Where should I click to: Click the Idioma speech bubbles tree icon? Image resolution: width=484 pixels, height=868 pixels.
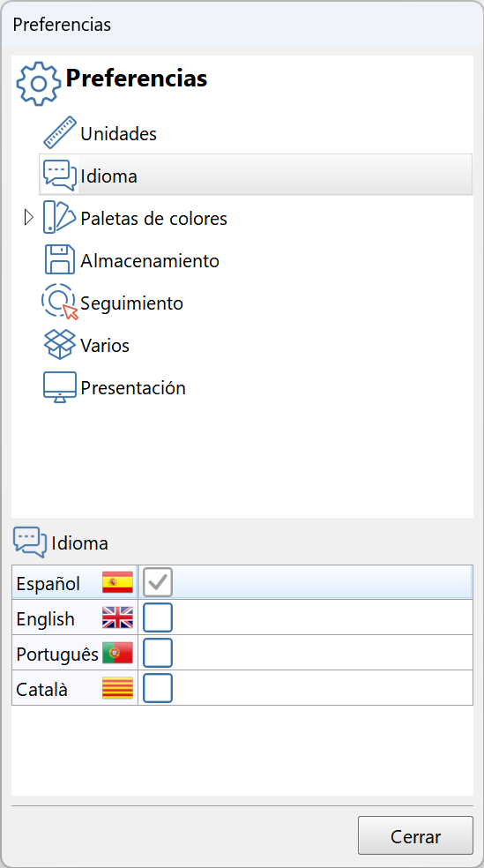[x=60, y=176]
